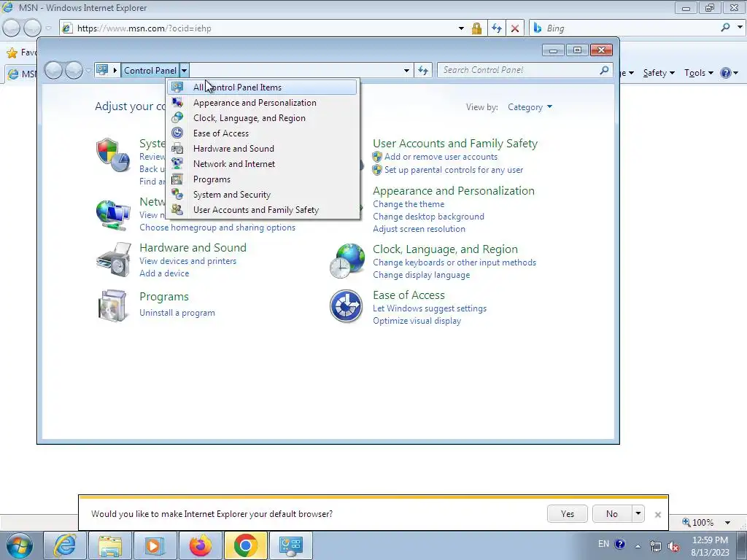Viewport: 747px width, 560px height.
Task: Open Windows Media Player from taskbar
Action: (155, 545)
